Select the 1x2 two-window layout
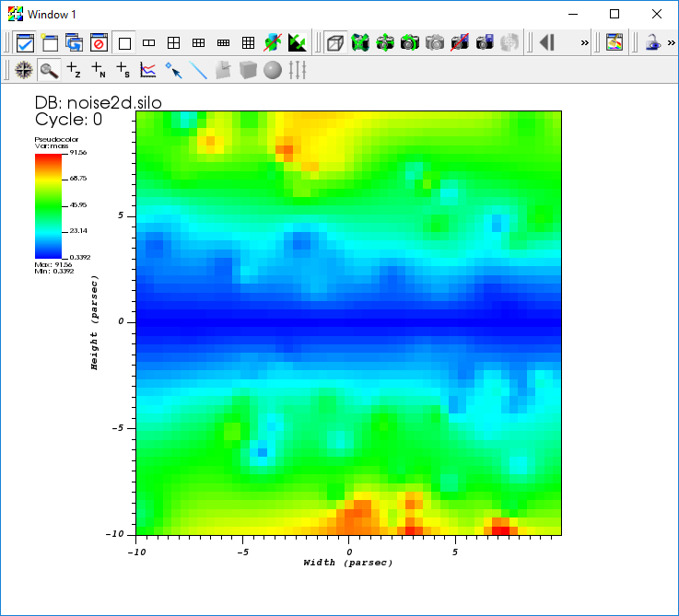The image size is (679, 616). [x=148, y=43]
